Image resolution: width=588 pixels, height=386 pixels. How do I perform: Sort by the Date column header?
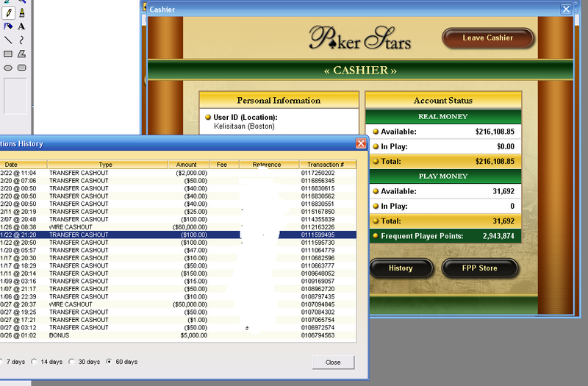click(24, 165)
